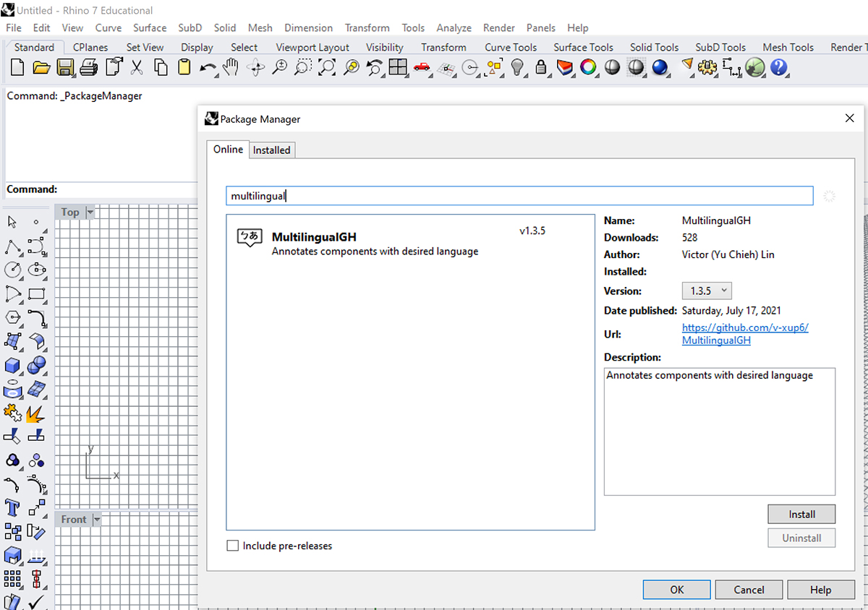The width and height of the screenshot is (868, 610).
Task: Click the Lock objects padlock icon
Action: (x=541, y=68)
